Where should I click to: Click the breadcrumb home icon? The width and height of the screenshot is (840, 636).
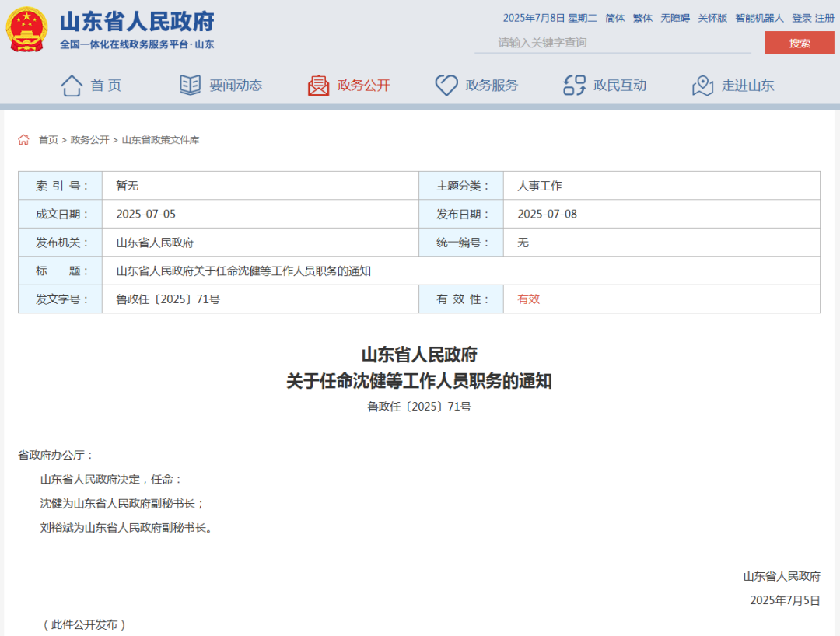click(x=23, y=140)
